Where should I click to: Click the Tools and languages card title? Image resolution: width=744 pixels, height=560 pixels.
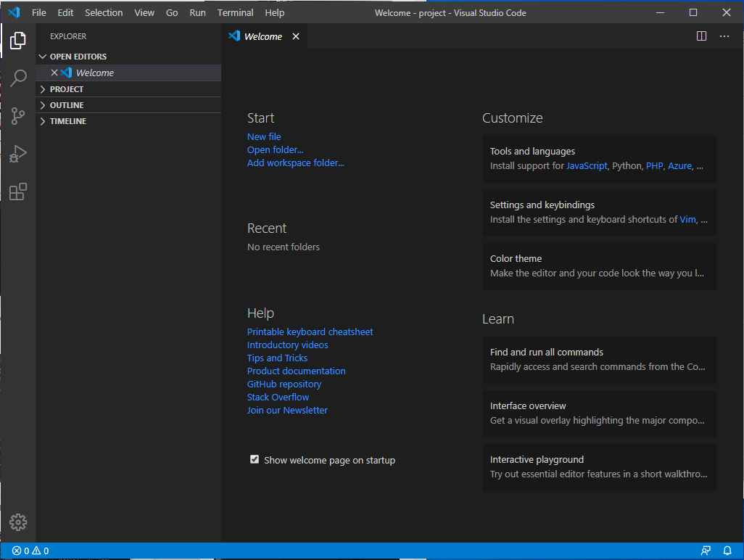[x=532, y=152]
